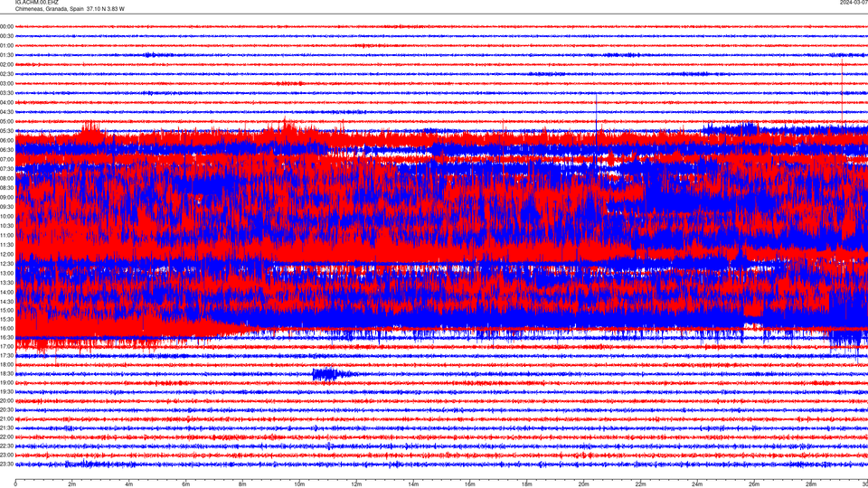
Task: Select the '23:00' time label
Action: point(7,455)
